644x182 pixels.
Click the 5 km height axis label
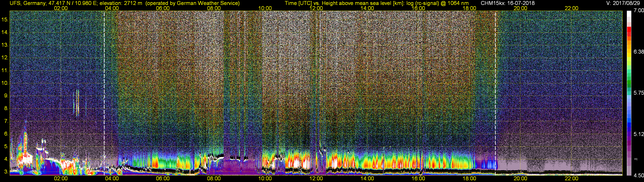[x=6, y=146]
